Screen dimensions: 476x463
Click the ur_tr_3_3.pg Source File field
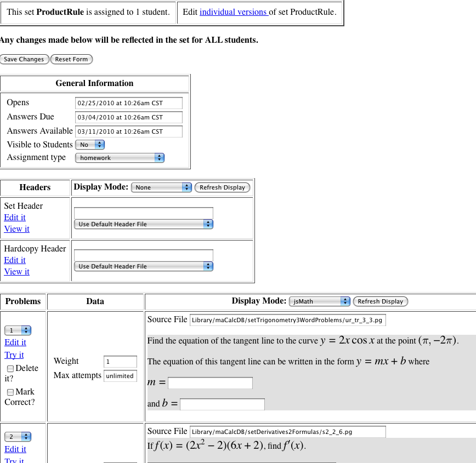[x=288, y=320]
